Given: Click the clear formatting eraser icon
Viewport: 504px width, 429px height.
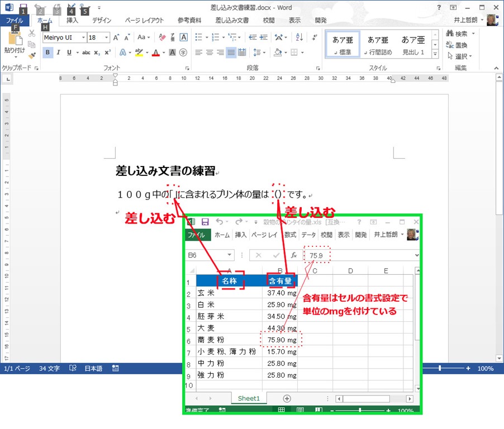Looking at the screenshot, I should [x=162, y=37].
